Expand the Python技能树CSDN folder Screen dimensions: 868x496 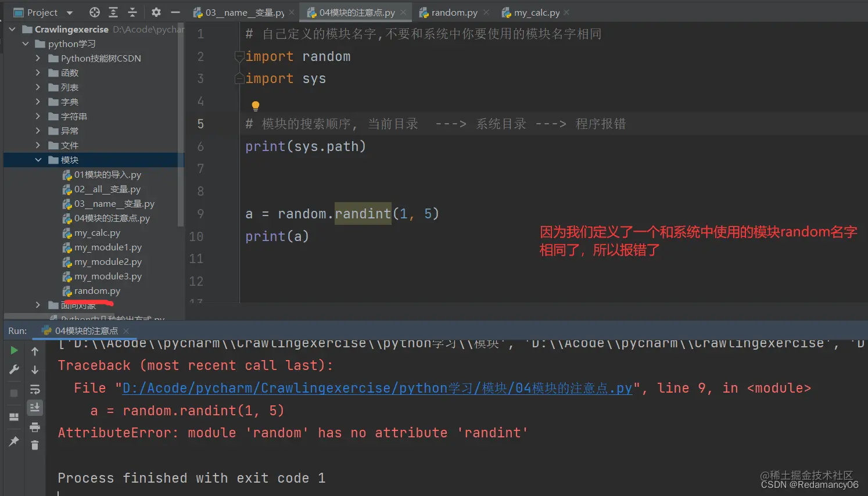point(38,58)
